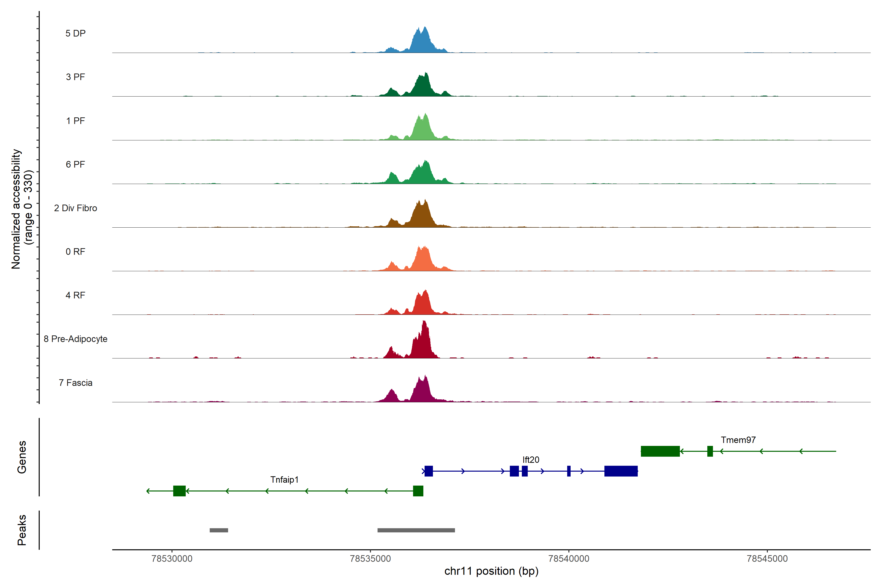Click the Ift20 gene label
Viewport: 882px width, 588px height.
coord(531,460)
